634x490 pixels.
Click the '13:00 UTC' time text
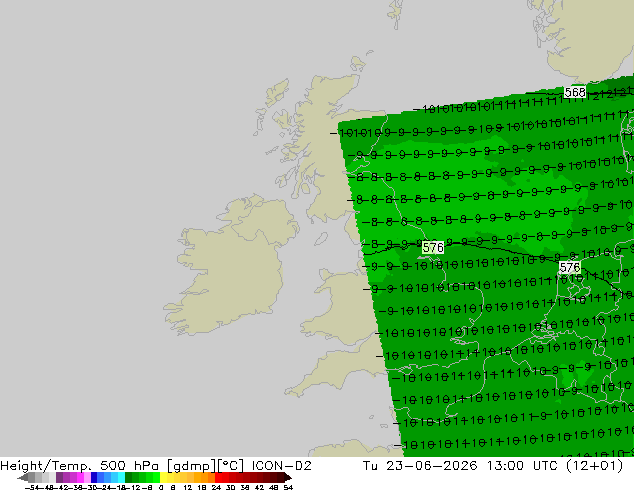click(523, 466)
